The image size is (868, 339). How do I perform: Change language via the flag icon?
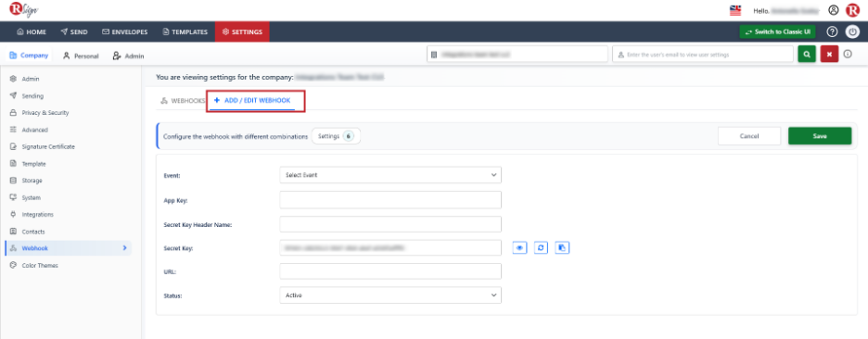(x=735, y=10)
